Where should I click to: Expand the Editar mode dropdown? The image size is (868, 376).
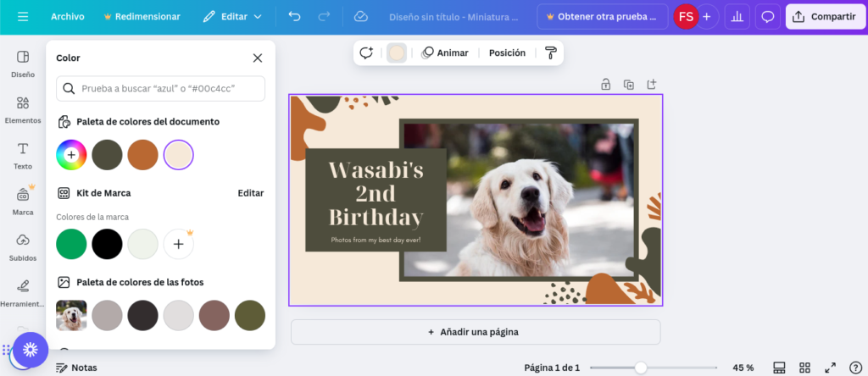tap(232, 17)
